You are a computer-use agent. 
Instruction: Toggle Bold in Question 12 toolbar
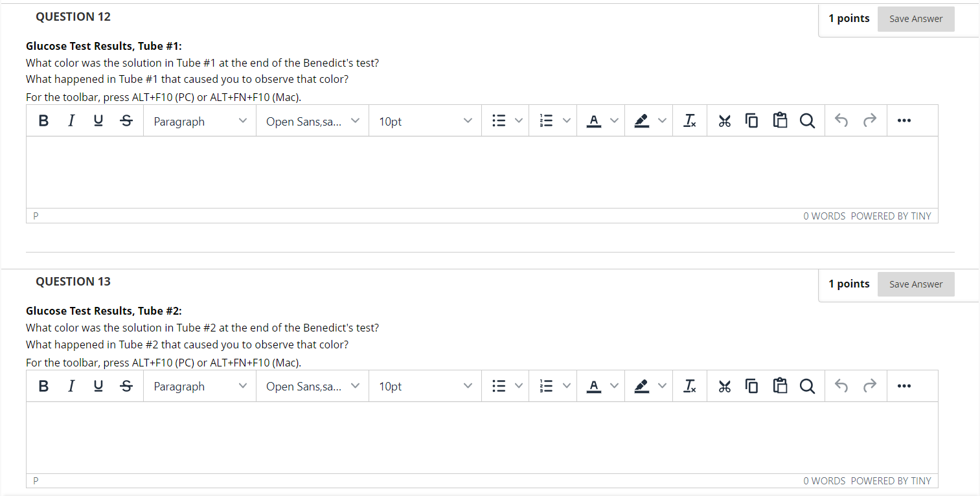[x=44, y=120]
